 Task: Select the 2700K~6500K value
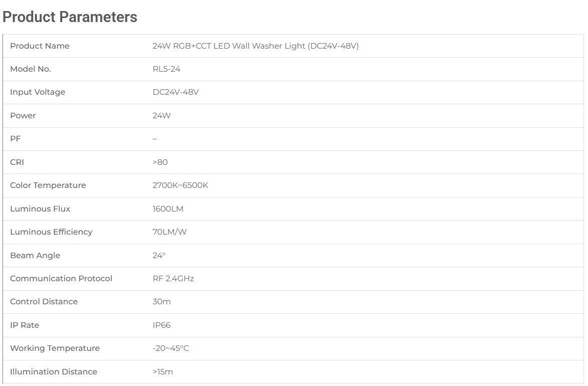(180, 185)
